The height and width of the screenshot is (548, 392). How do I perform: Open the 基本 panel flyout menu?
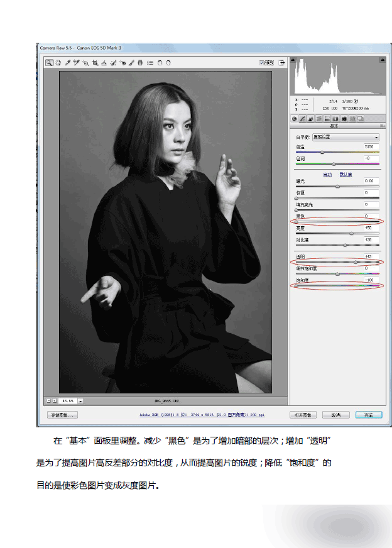click(x=382, y=126)
